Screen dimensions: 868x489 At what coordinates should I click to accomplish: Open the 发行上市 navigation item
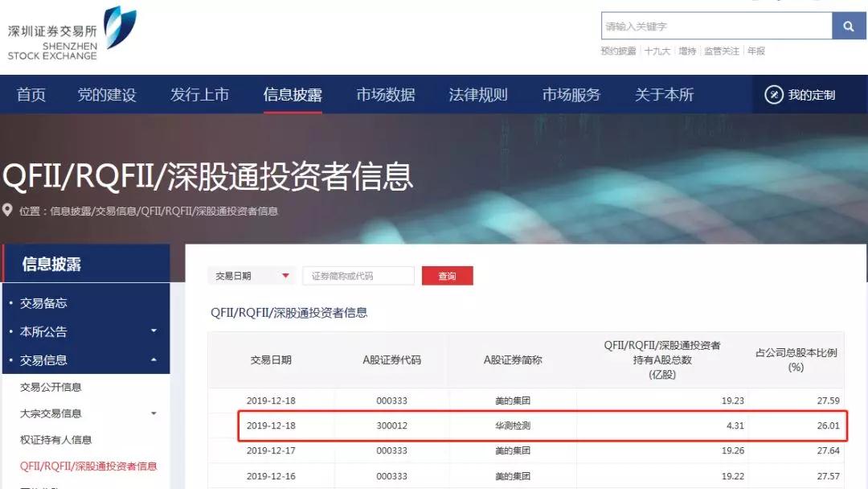click(200, 95)
